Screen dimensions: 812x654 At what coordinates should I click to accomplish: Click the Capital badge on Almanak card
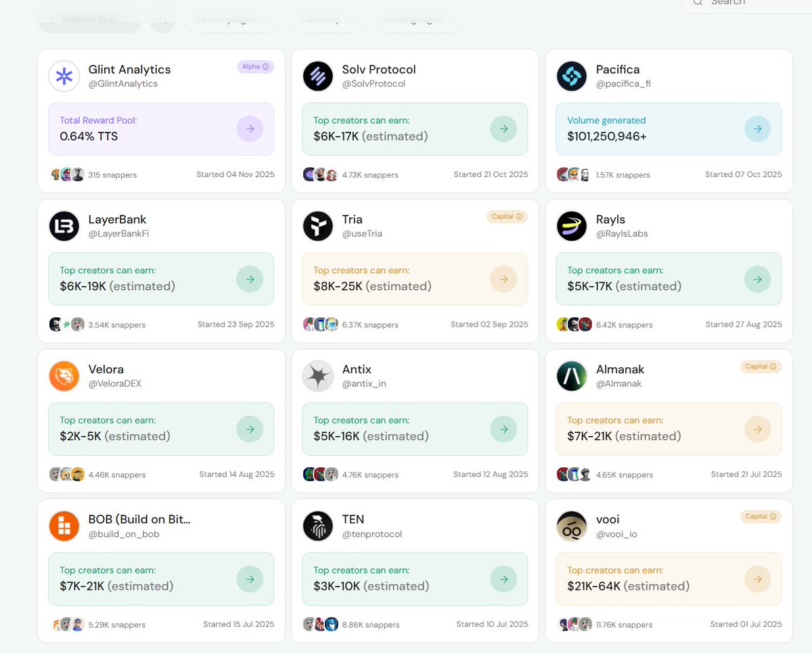(761, 367)
